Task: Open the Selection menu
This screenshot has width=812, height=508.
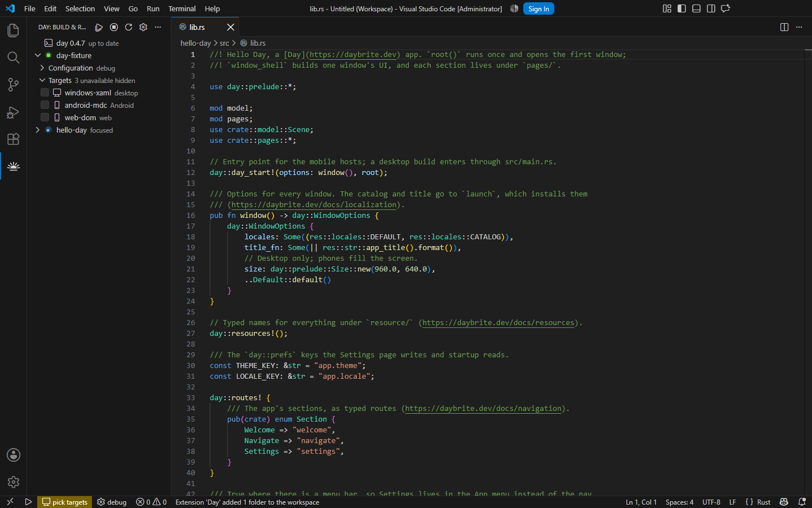Action: tap(80, 8)
